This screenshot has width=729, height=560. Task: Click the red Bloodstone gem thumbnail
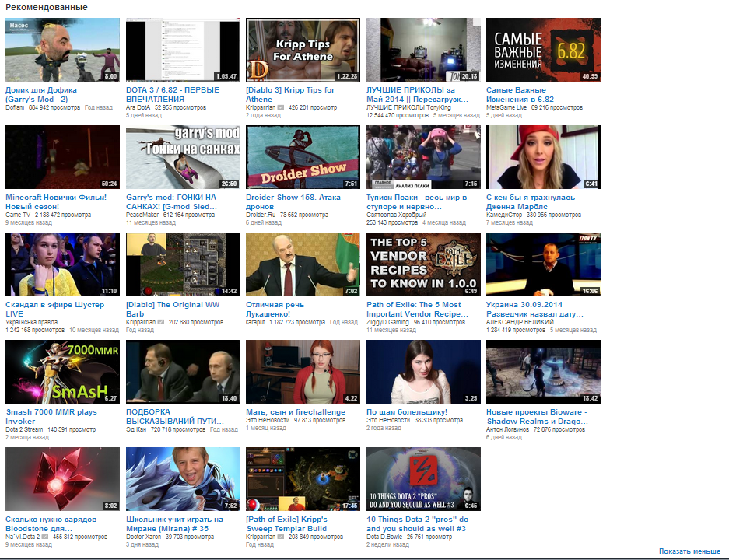62,479
